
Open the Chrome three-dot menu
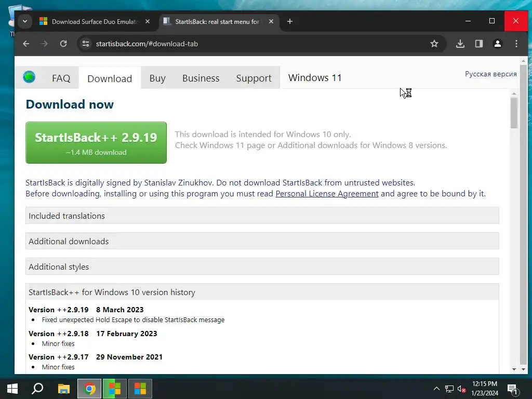[516, 44]
